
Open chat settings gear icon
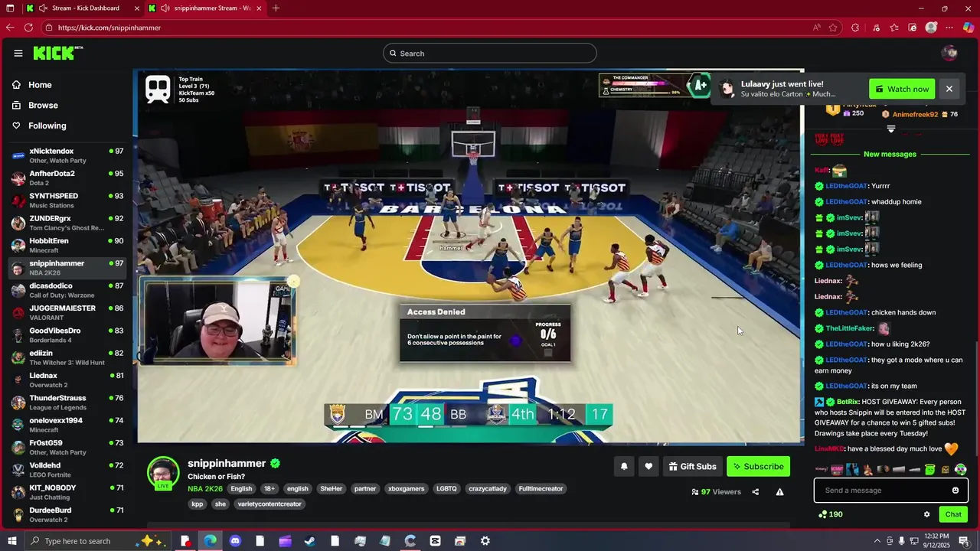pos(926,514)
